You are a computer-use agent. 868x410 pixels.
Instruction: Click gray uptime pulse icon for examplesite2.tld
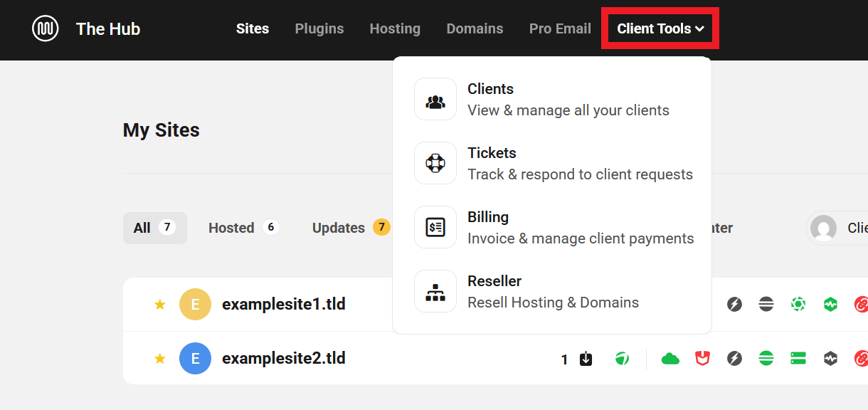pyautogui.click(x=830, y=359)
